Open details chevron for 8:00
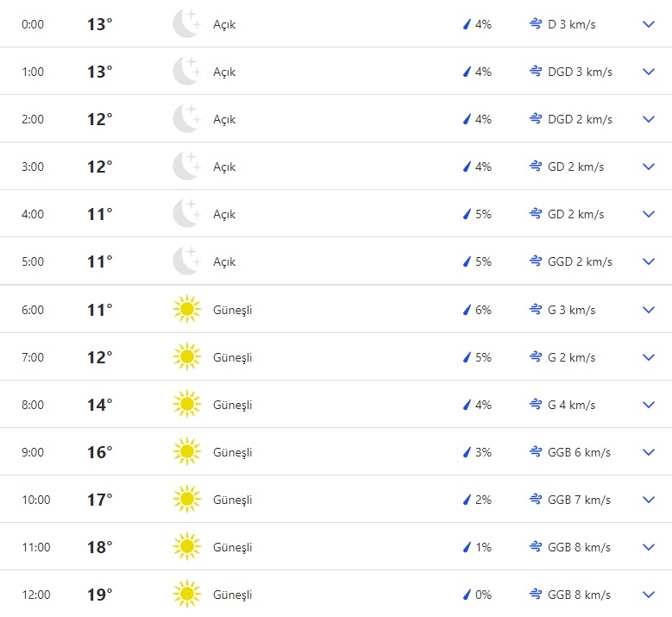Viewport: 672px width, 617px height. click(x=649, y=405)
